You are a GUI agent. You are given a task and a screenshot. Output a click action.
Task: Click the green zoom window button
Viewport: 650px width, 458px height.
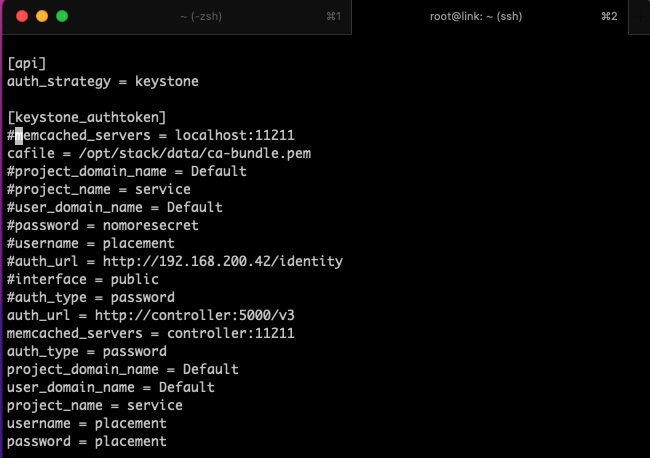point(62,16)
